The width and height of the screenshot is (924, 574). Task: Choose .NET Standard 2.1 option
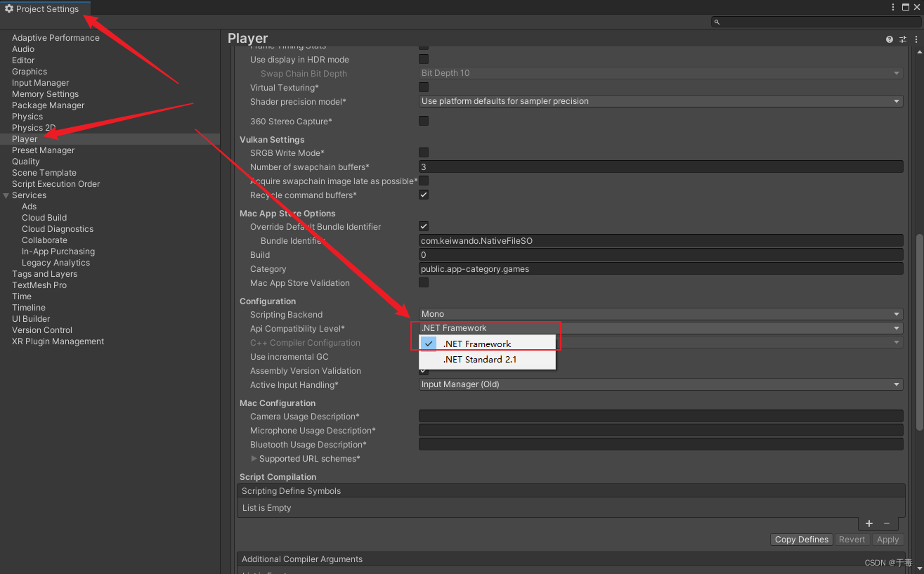click(x=487, y=360)
